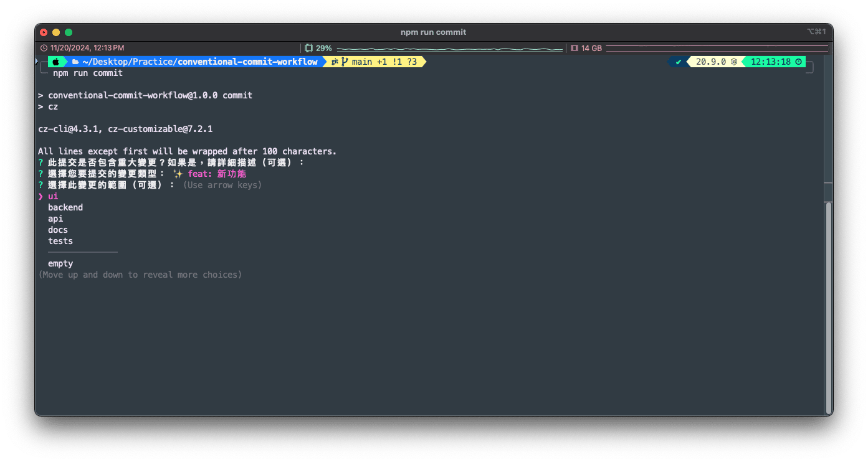The image size is (868, 462).
Task: Click the 20.9.0 node version text
Action: (x=711, y=62)
